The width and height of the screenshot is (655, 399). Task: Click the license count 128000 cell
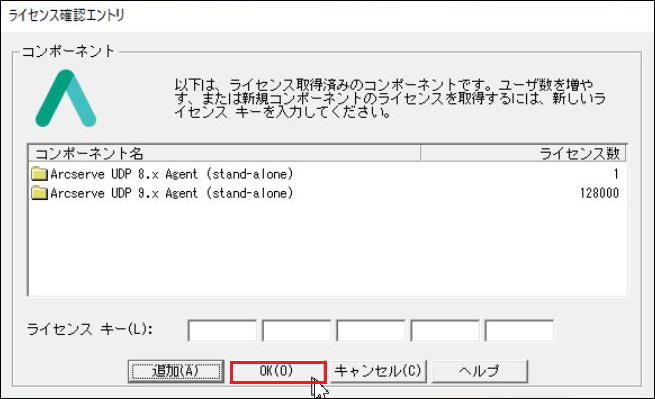(x=599, y=193)
